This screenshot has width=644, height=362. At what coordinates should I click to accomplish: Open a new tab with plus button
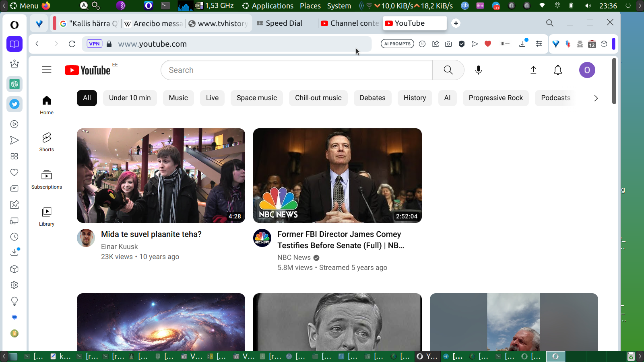[456, 23]
